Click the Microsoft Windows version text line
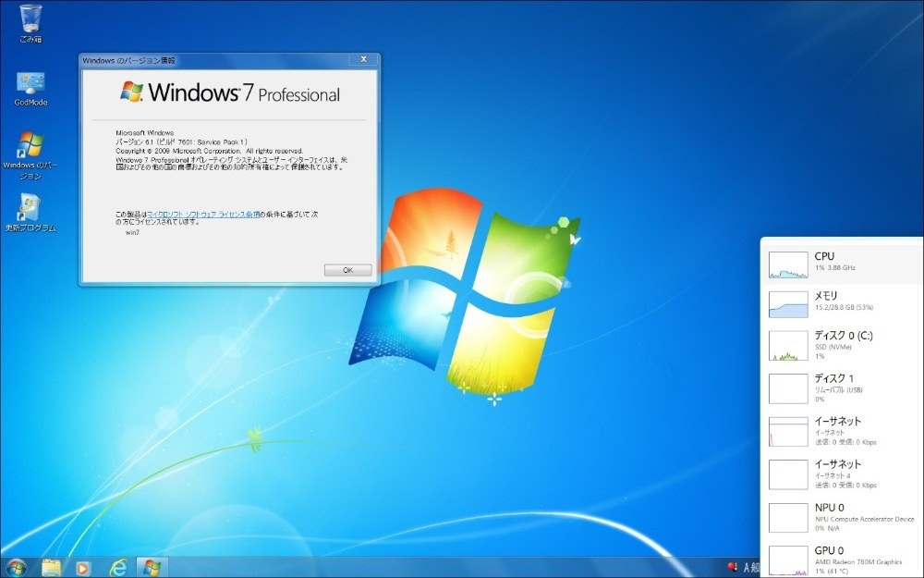924x578 pixels. tap(144, 132)
